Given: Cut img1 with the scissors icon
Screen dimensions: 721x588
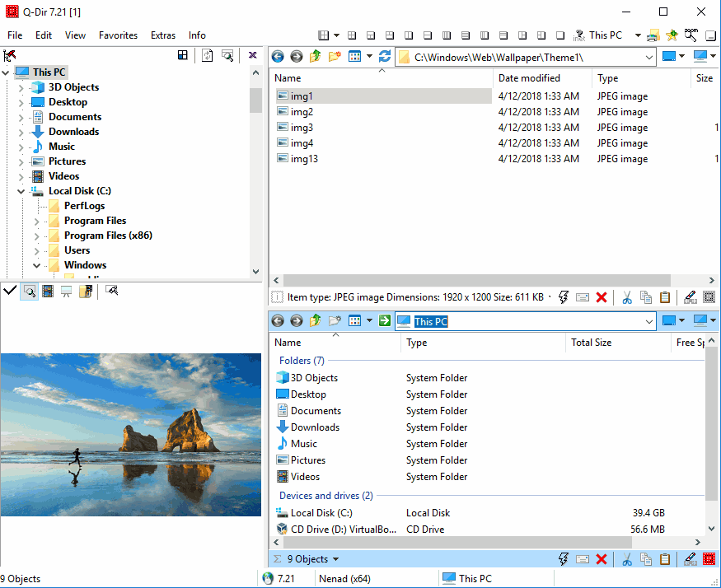Looking at the screenshot, I should [627, 297].
